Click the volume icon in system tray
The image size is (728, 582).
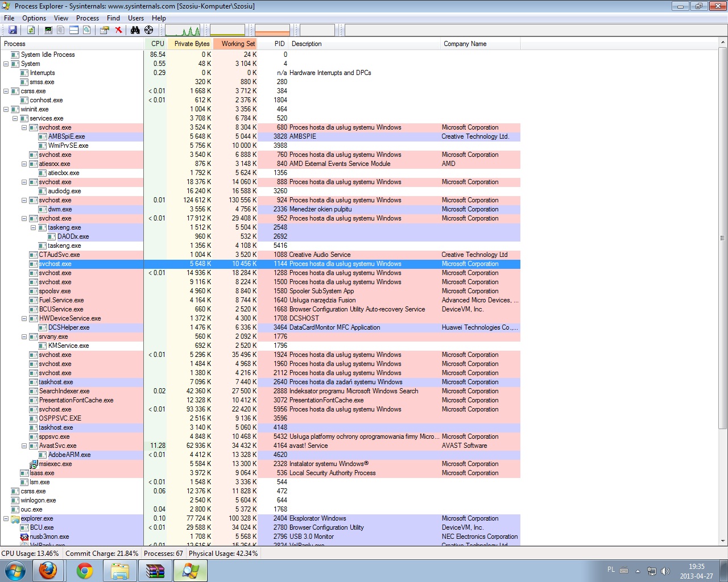665,571
